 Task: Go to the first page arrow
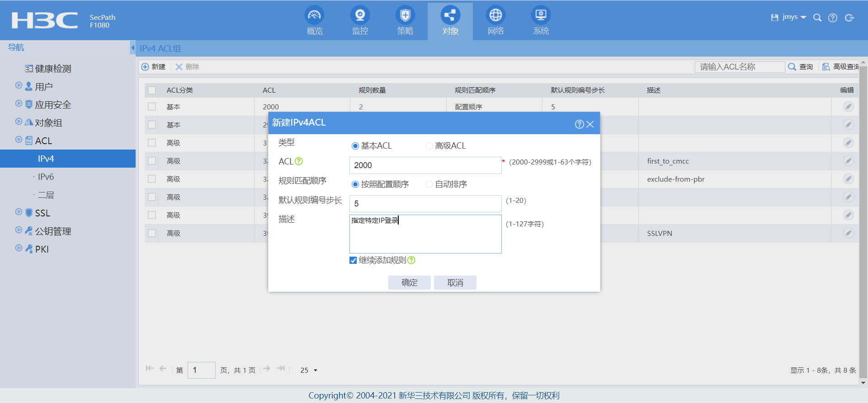point(150,369)
